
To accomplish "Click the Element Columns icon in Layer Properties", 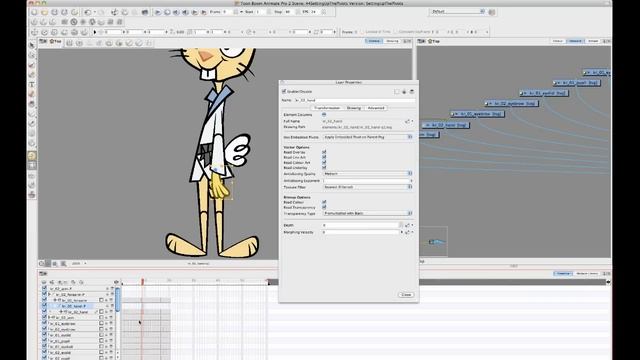I will (324, 115).
